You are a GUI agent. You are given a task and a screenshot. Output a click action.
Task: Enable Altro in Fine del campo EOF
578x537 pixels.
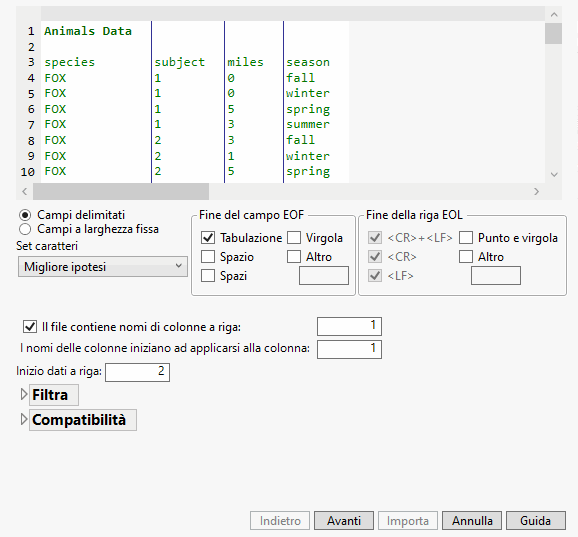coord(294,257)
